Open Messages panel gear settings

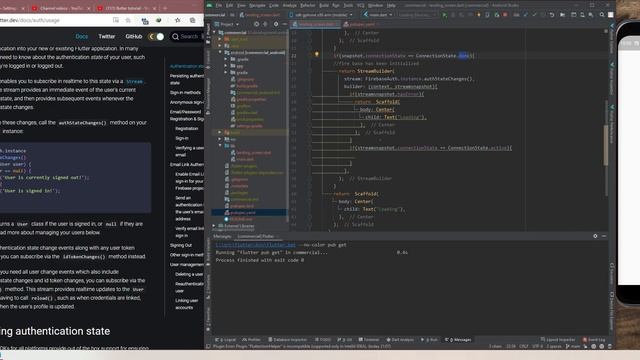[595, 236]
